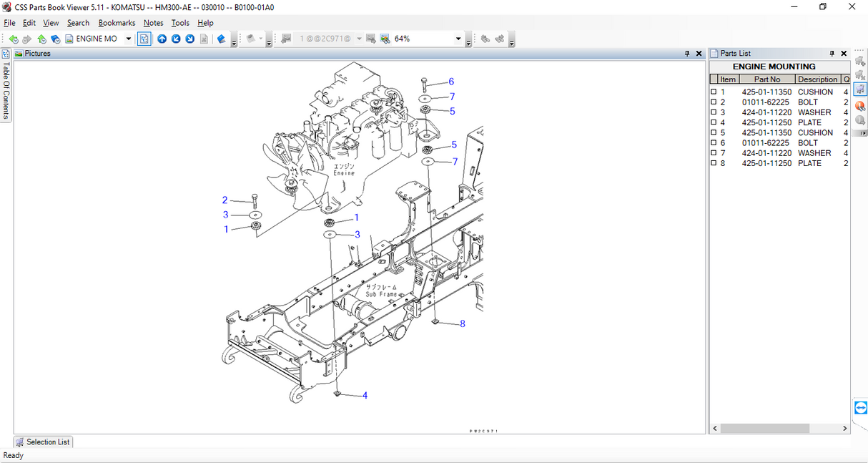The height and width of the screenshot is (463, 868).
Task: Click the small contents icon beside Pictures header
Action: [x=6, y=54]
